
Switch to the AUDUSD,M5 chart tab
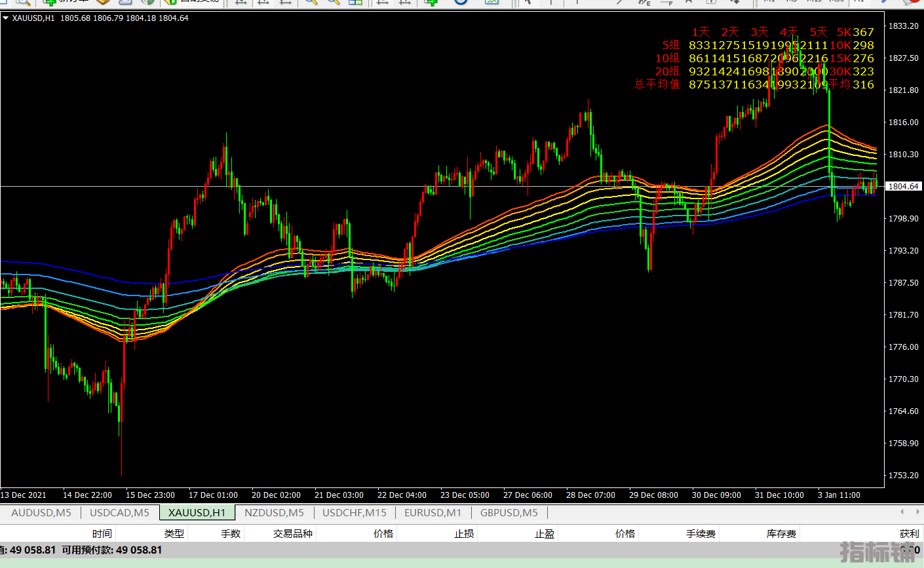click(x=41, y=513)
